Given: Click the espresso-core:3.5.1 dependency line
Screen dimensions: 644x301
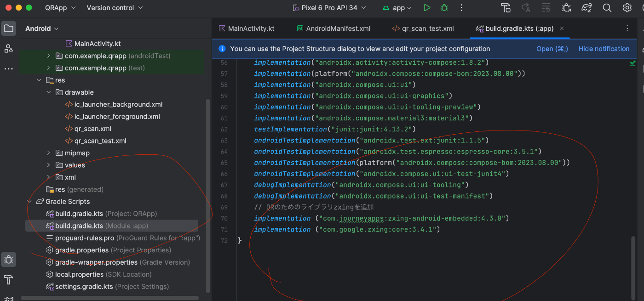Looking at the screenshot, I should (397, 152).
